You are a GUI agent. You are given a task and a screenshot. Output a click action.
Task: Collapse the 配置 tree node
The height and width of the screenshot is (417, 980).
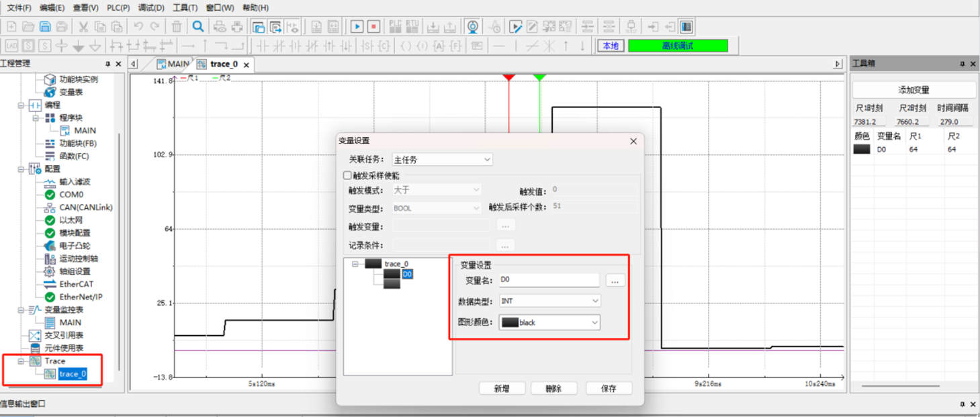[21, 169]
